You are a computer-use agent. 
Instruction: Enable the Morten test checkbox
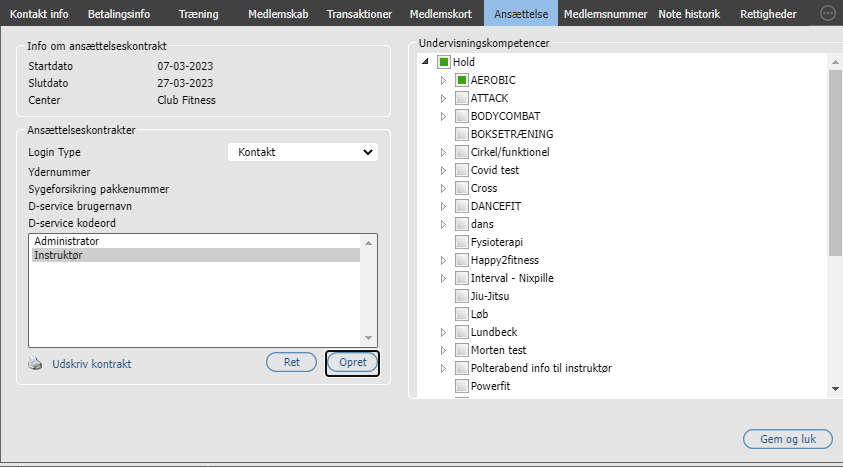461,350
